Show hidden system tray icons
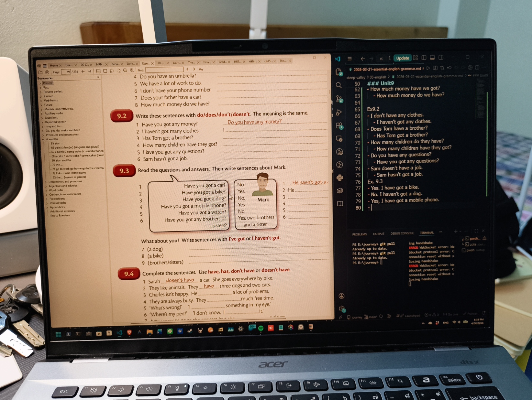Image resolution: width=532 pixels, height=400 pixels. click(423, 323)
